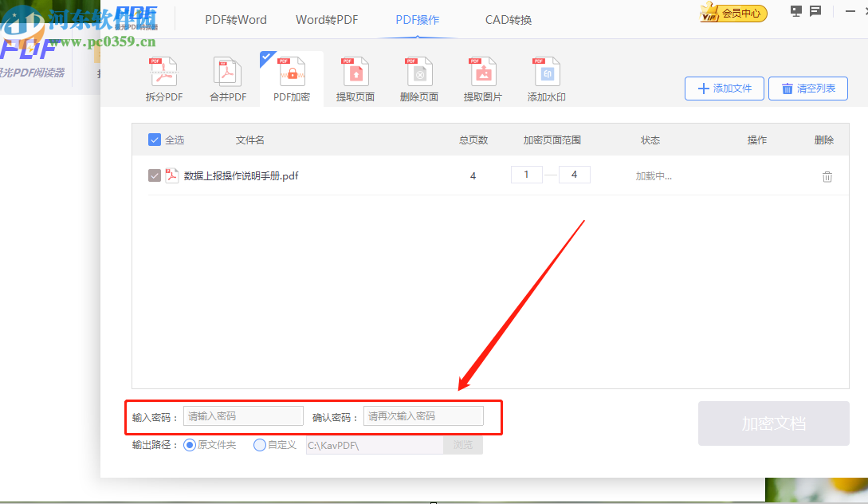Click the trash icon to remove the file
Image resolution: width=868 pixels, height=504 pixels.
[827, 176]
